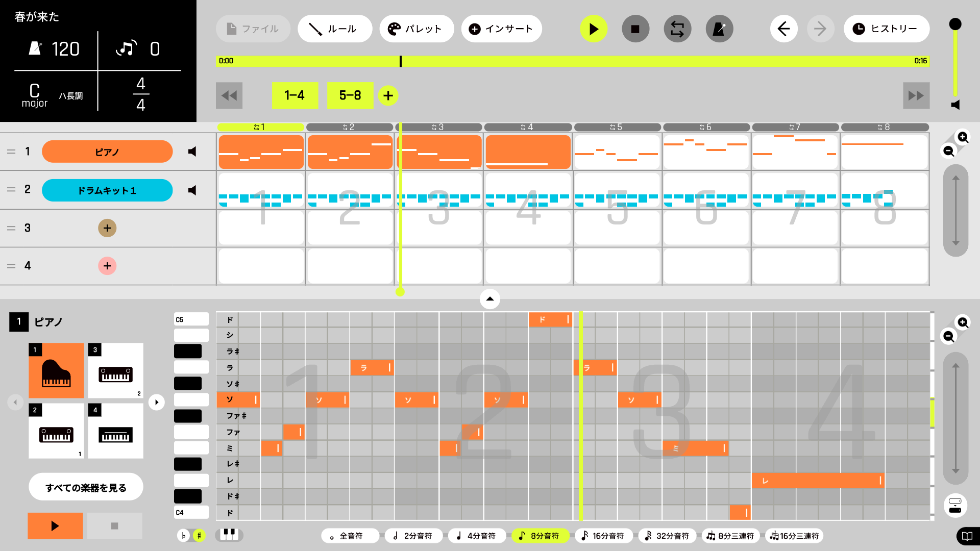Toggle the loop playback button

point(677,29)
